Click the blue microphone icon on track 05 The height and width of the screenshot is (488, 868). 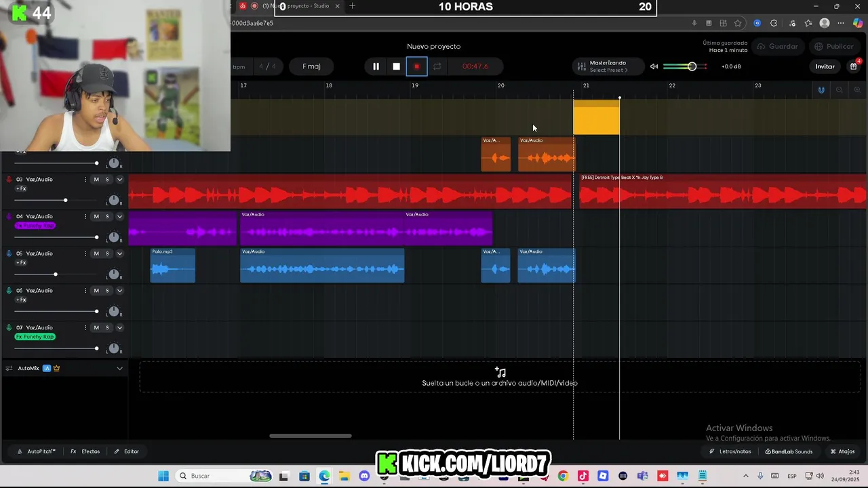9,253
